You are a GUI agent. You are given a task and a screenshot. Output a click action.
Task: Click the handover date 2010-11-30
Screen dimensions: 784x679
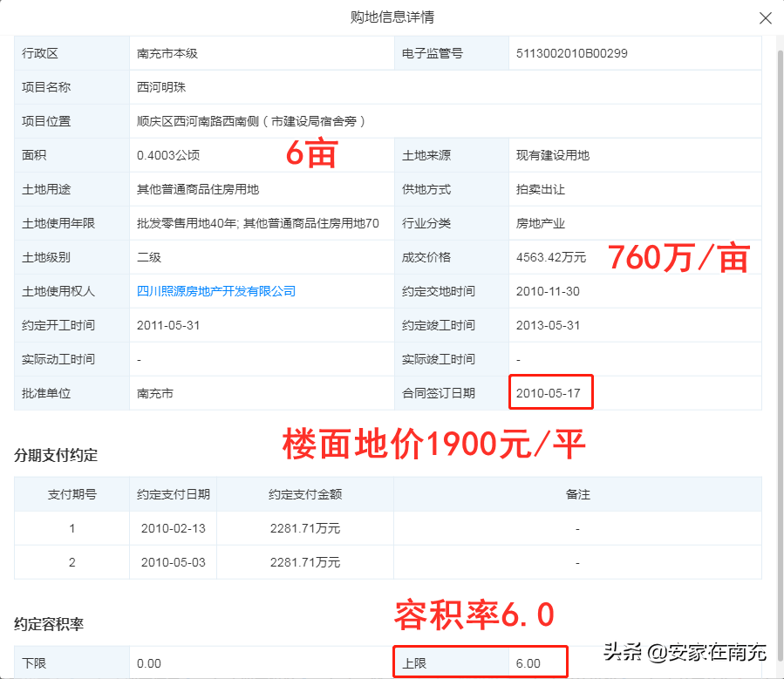point(548,291)
